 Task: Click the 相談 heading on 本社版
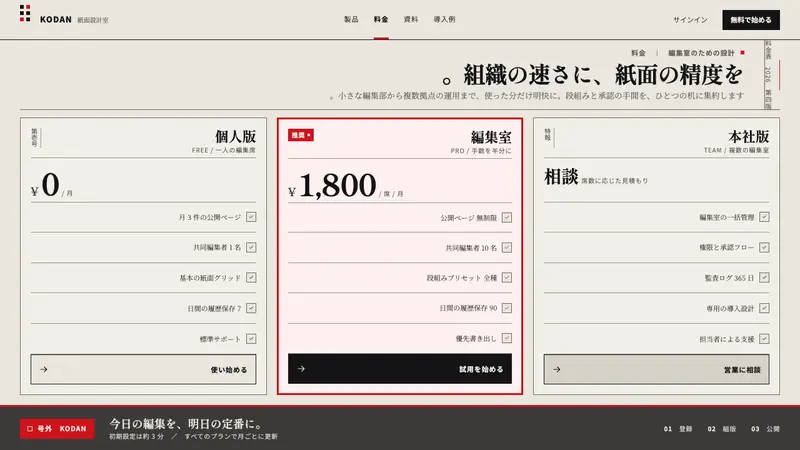click(561, 177)
